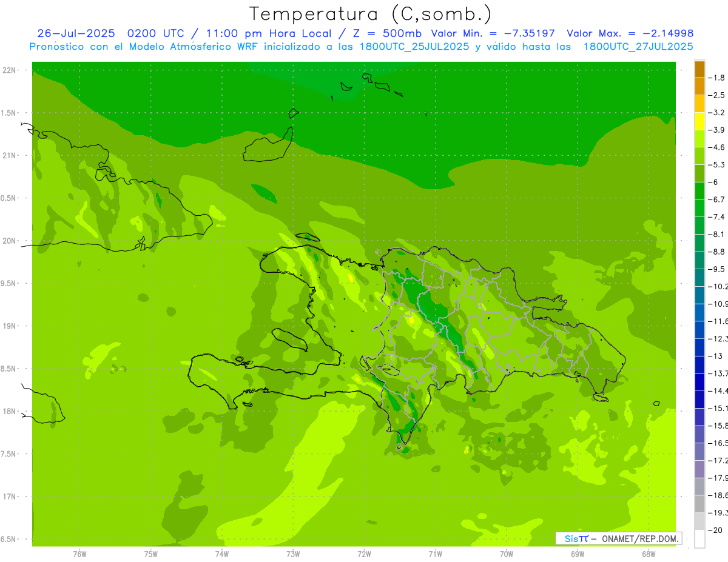Pick the green legend swatch between -6 and -6.7
This screenshot has height=562, width=728.
point(699,191)
